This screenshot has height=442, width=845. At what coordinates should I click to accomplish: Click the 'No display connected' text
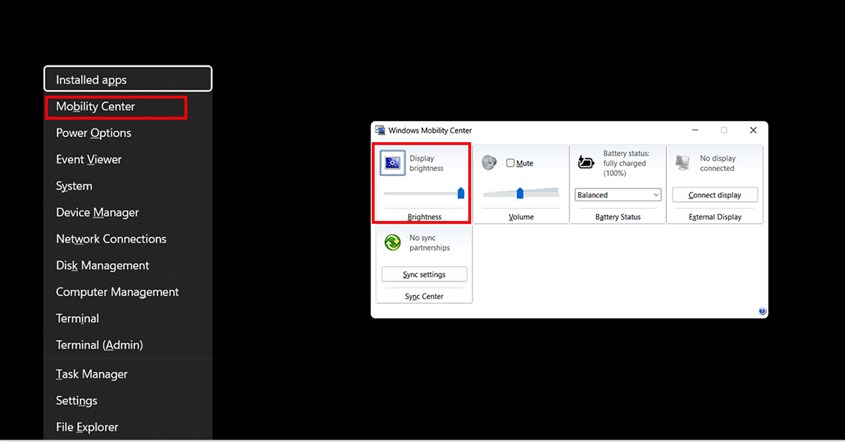717,163
